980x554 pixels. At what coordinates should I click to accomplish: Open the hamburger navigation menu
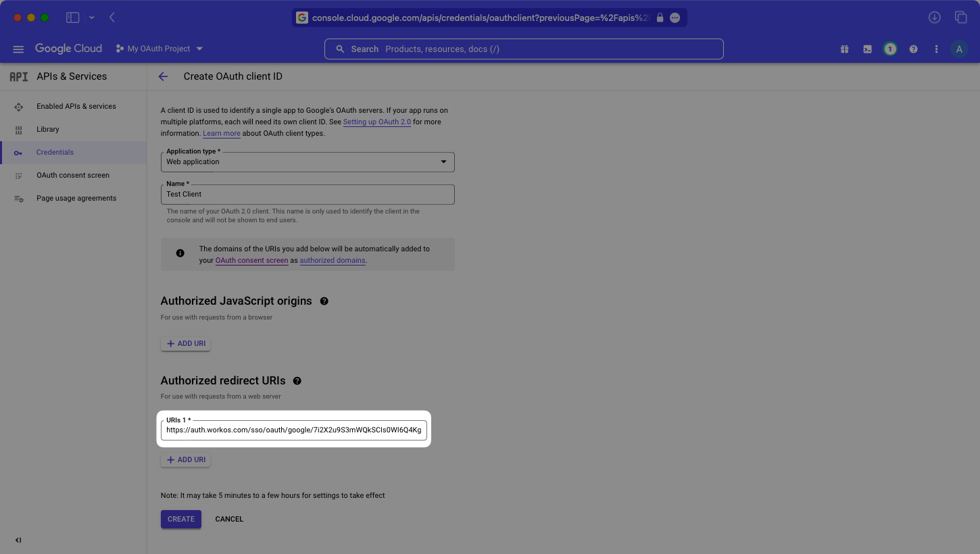(x=18, y=49)
